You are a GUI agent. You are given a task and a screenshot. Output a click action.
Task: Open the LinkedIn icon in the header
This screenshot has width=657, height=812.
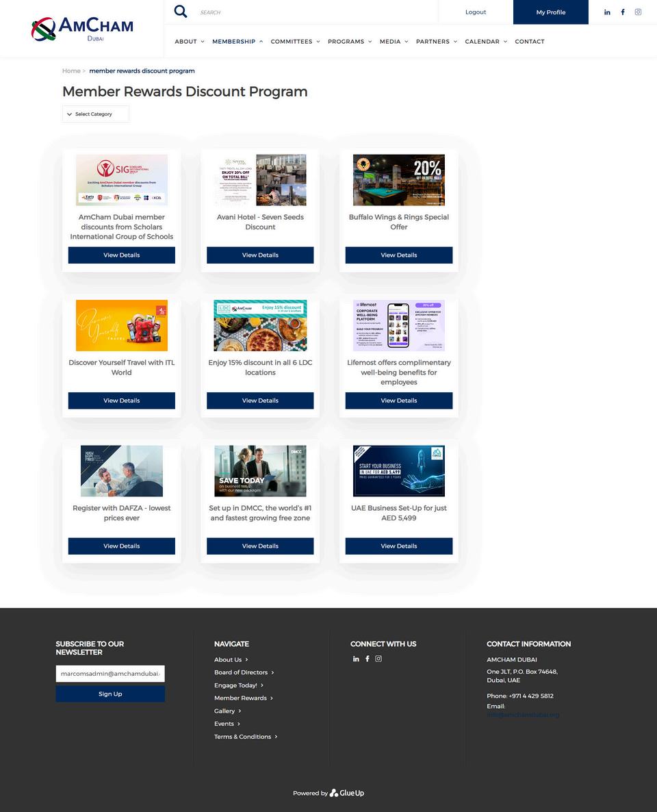(x=607, y=12)
